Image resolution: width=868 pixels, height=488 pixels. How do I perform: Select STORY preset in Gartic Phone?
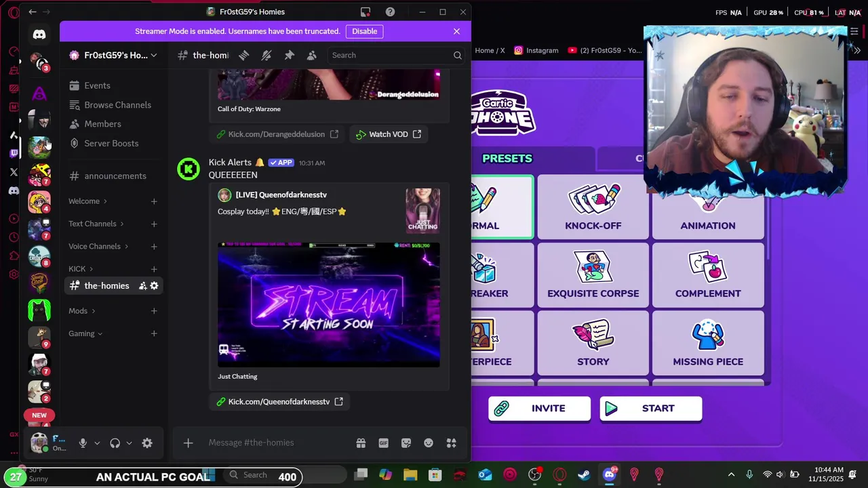pos(593,343)
